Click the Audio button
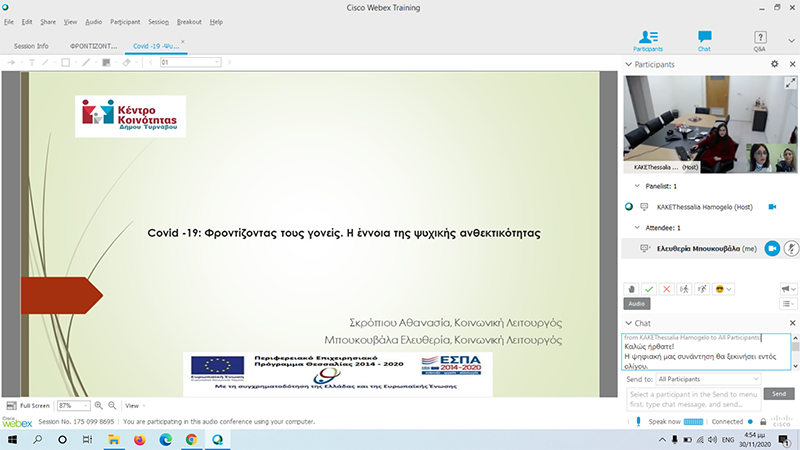Viewport: 800px width, 450px height. (636, 303)
